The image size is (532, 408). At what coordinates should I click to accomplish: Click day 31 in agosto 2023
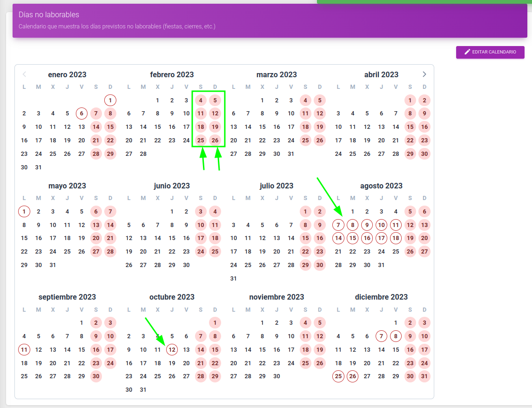click(x=381, y=265)
